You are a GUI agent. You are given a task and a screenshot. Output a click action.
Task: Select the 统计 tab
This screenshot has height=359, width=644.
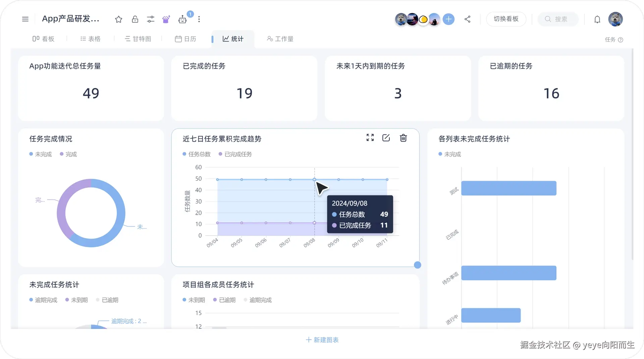pos(233,39)
